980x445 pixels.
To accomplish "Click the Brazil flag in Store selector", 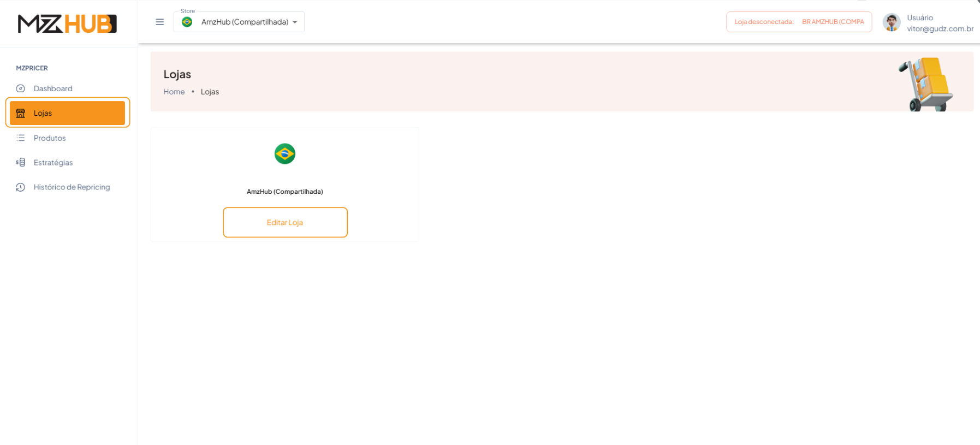I will tap(187, 22).
